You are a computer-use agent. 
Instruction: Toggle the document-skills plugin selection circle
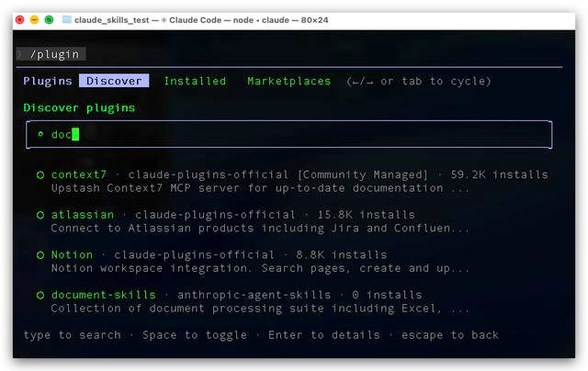click(x=40, y=296)
